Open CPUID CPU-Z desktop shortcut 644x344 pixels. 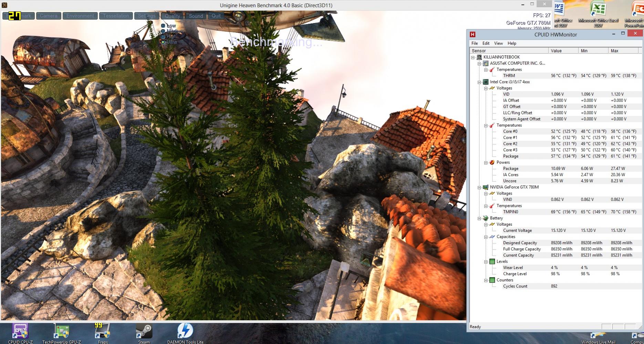point(20,333)
